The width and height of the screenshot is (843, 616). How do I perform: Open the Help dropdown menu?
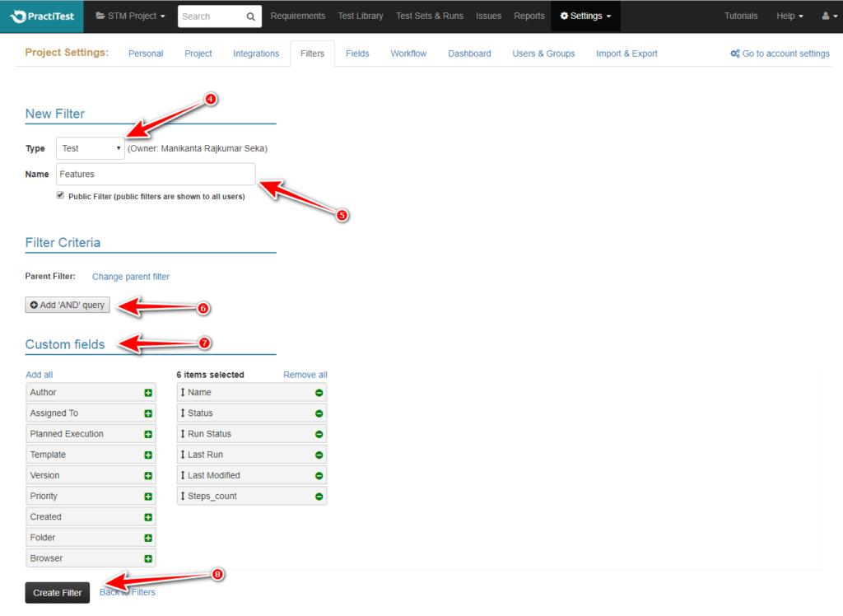point(789,16)
